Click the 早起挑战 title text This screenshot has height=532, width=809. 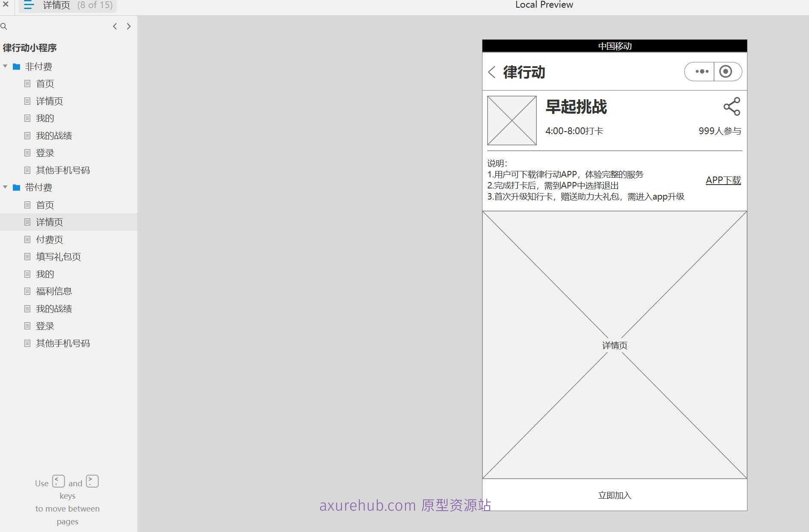576,107
